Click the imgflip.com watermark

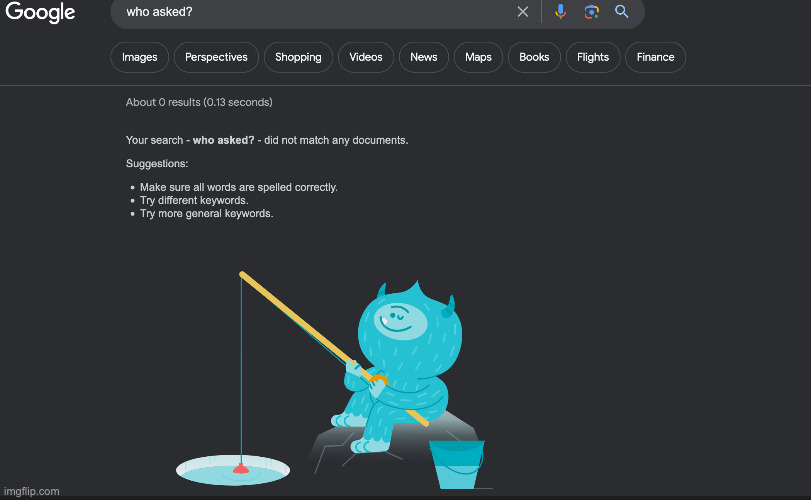click(32, 491)
